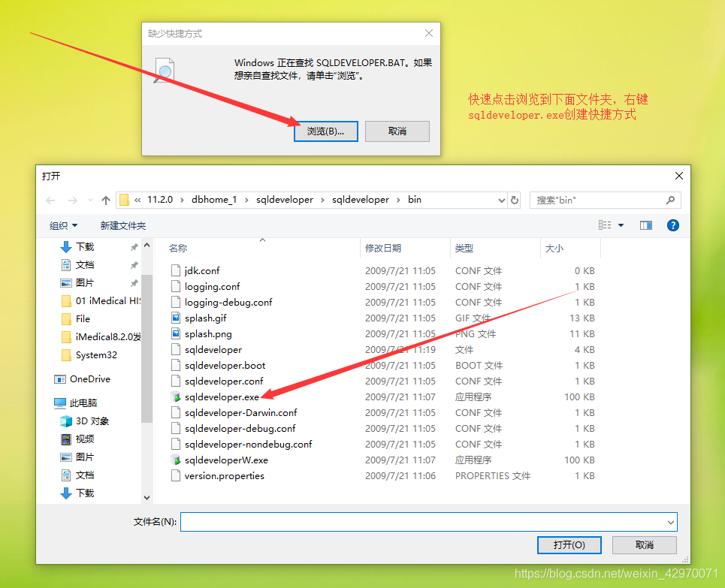Select 视频 in the sidebar
The width and height of the screenshot is (725, 588).
click(77, 439)
